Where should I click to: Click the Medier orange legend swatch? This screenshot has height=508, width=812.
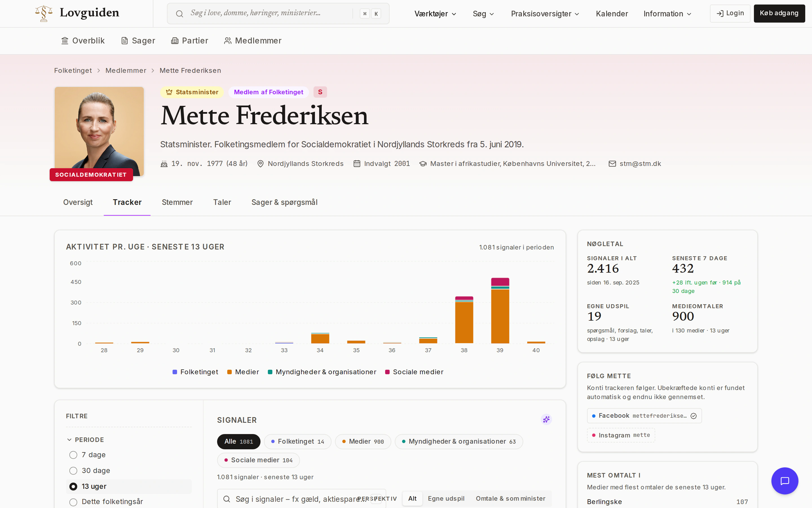230,372
